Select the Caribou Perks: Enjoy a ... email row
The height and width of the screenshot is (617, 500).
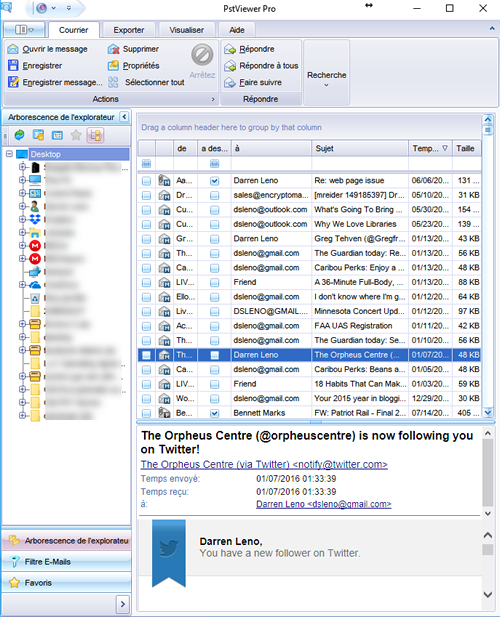309,268
